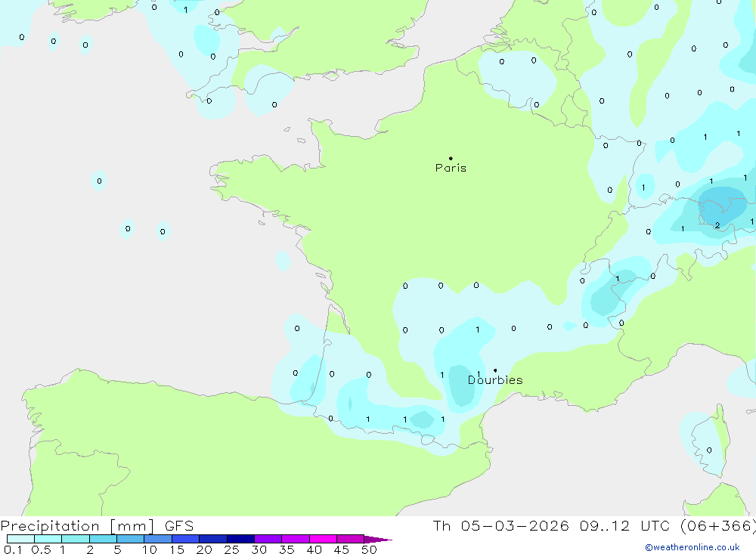Click the legend swatch between 30 and 35
Image resolution: width=756 pixels, height=554 pixels.
tap(268, 539)
